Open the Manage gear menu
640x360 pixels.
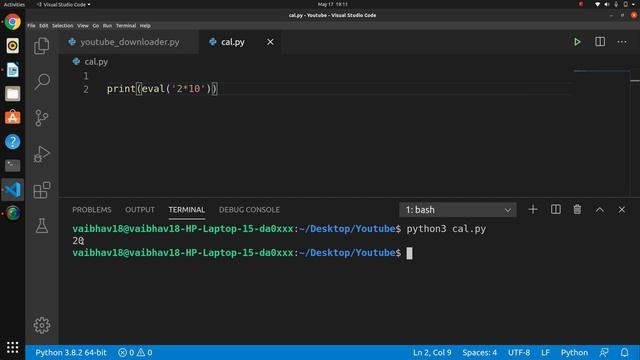[42, 325]
